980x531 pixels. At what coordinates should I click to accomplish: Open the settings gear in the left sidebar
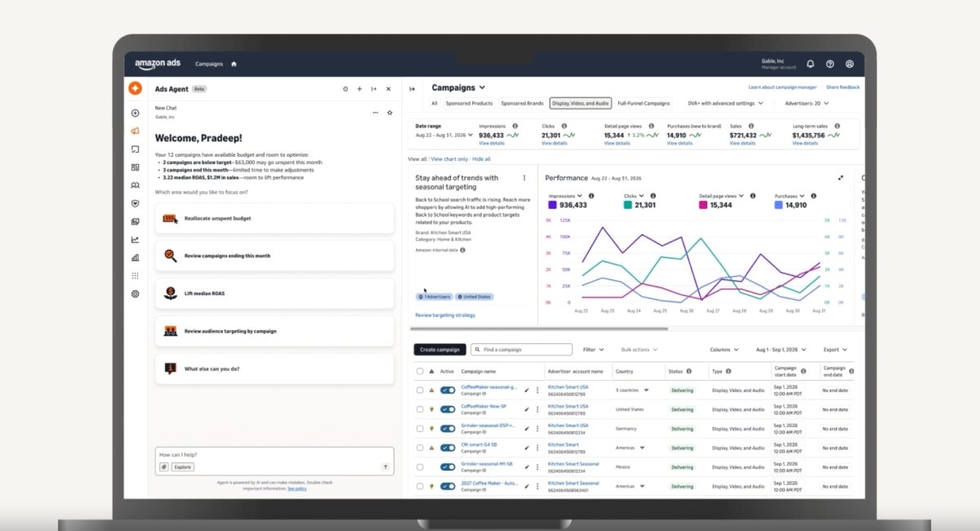click(x=136, y=294)
